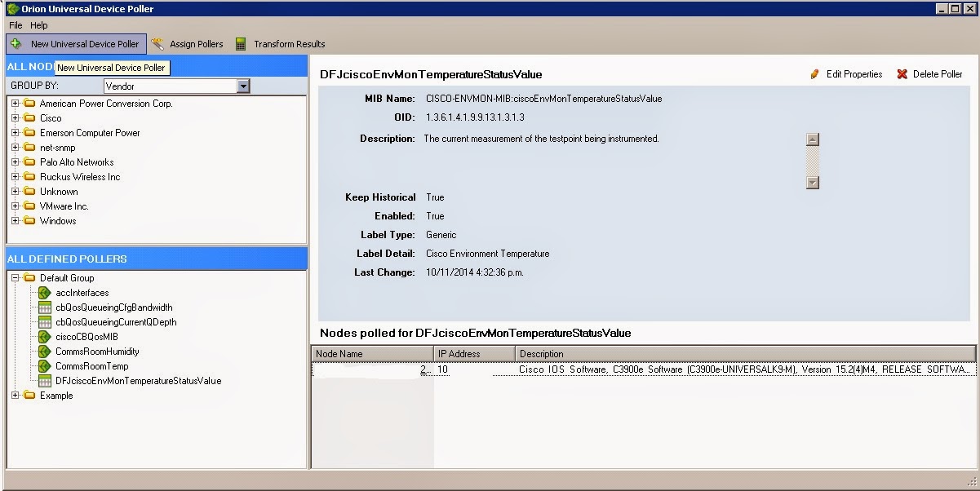
Task: Expand the VMware Inc. node
Action: tap(15, 206)
